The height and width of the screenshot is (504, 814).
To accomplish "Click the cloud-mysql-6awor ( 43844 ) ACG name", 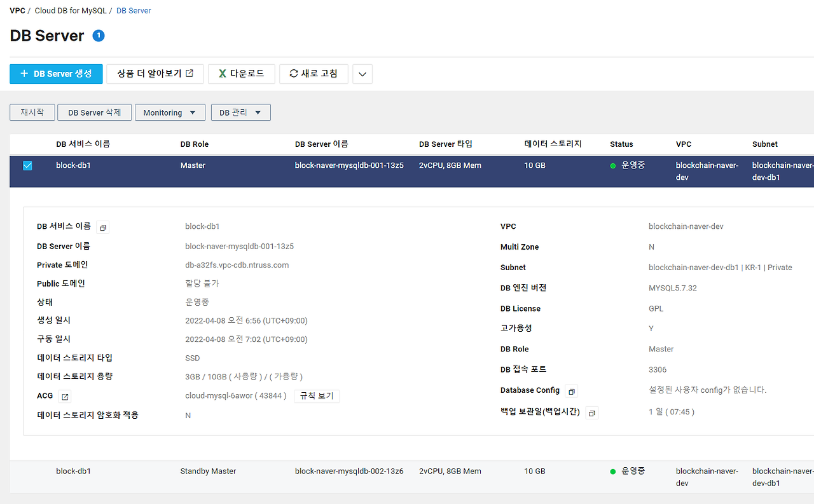I will [x=236, y=396].
